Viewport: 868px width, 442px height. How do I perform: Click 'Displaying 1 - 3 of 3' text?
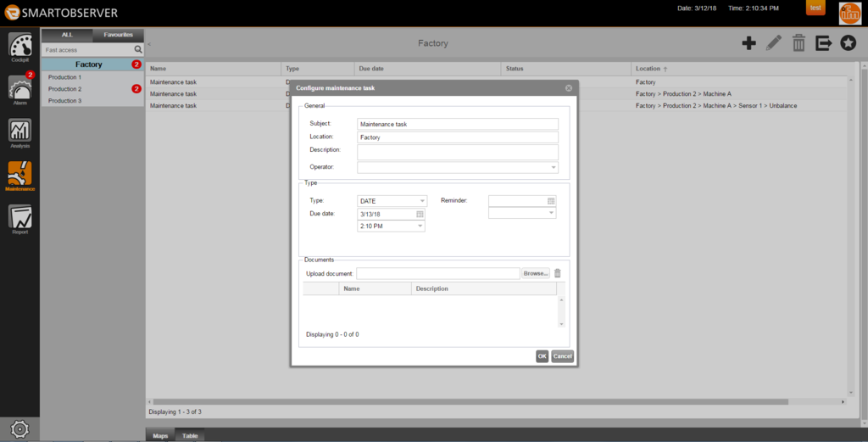[175, 412]
